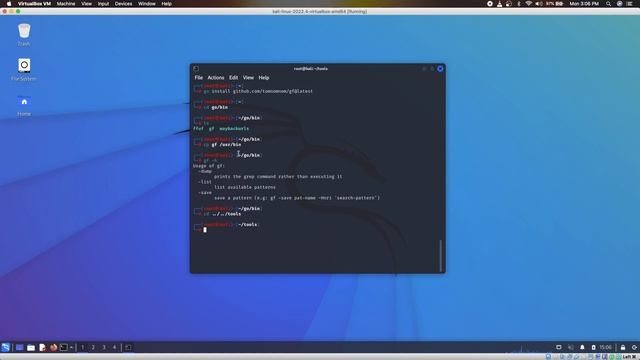Click the green zoom button of VirtualBox window
Image resolution: width=640 pixels, height=360 pixels.
[18, 11]
